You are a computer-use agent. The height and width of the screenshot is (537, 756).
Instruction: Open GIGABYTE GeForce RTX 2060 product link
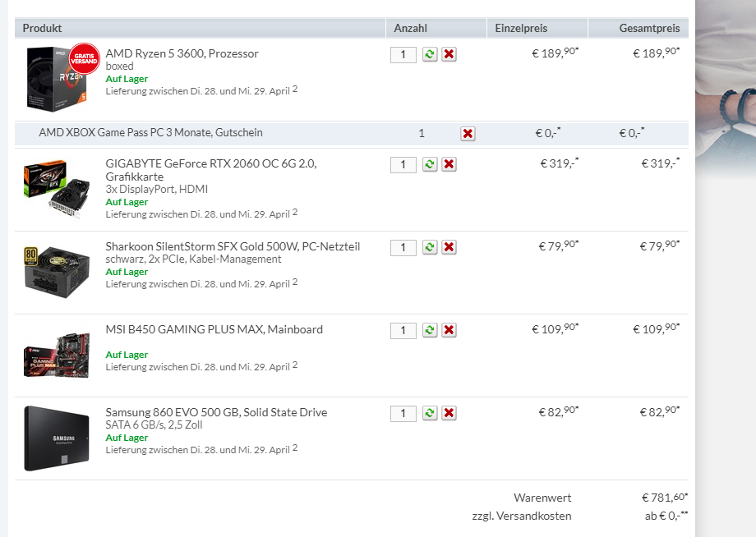pos(211,170)
